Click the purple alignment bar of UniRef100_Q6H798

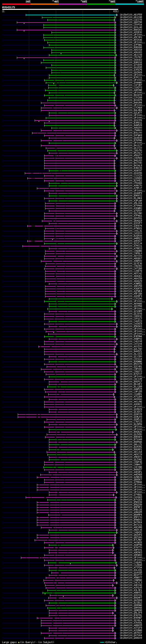[66, 22]
